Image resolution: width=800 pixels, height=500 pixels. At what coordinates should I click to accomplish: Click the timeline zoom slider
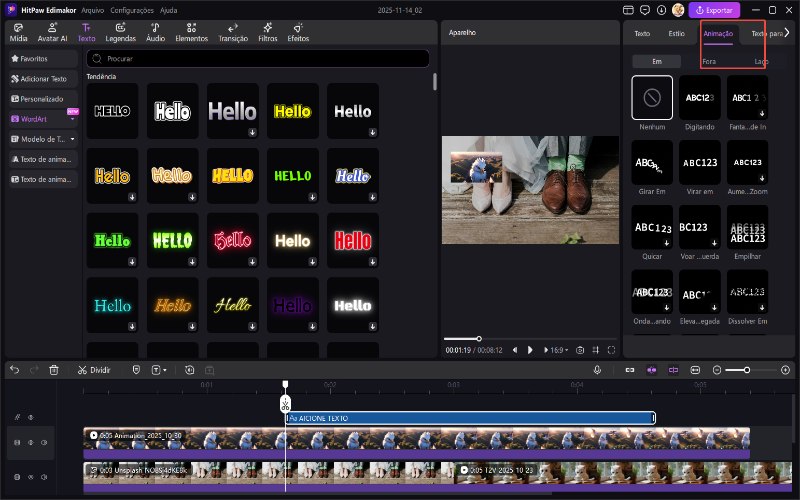pyautogui.click(x=745, y=370)
